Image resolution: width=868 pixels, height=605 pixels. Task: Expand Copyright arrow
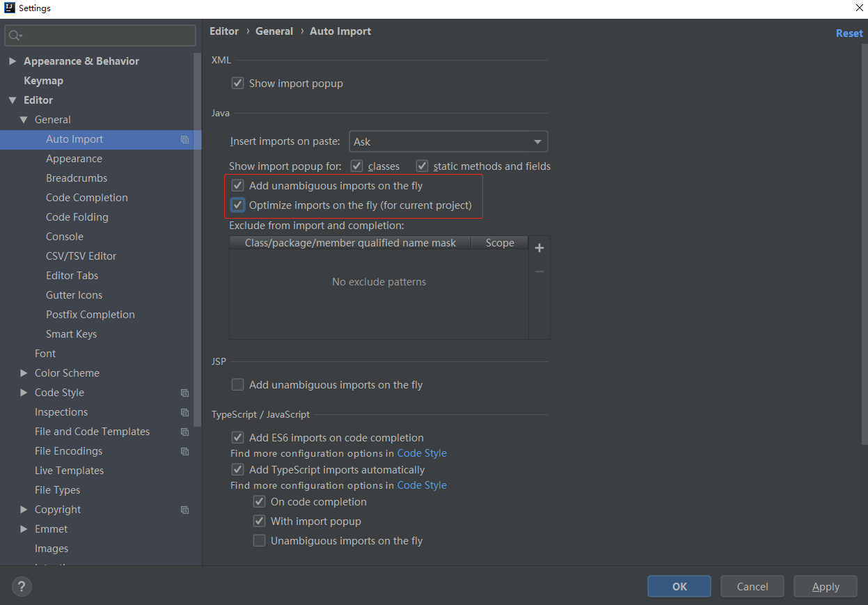(24, 510)
